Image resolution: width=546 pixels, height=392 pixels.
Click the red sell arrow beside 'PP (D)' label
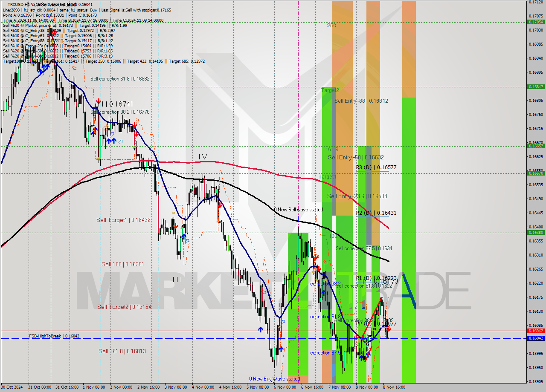coord(389,329)
